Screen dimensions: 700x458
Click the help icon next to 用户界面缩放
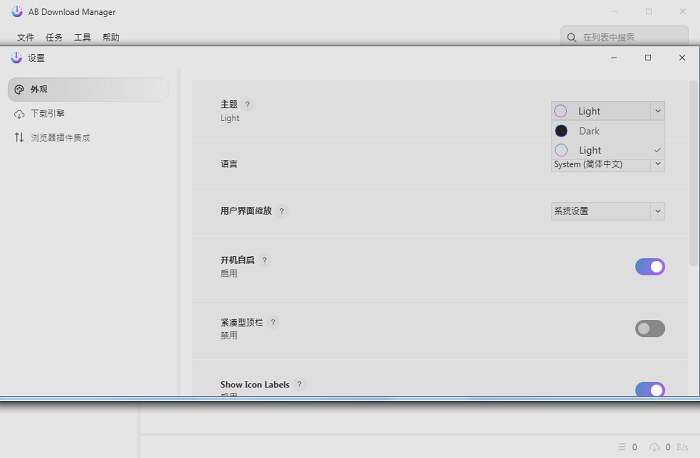281,211
